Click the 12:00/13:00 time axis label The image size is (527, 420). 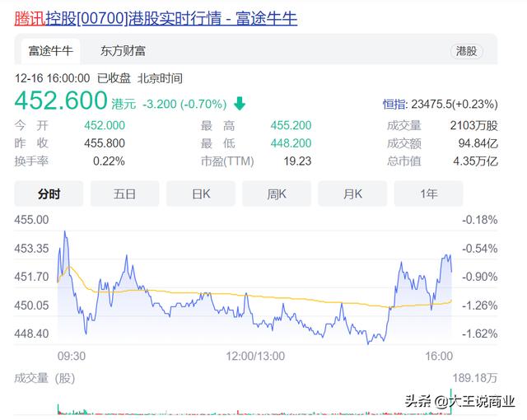[x=255, y=356]
